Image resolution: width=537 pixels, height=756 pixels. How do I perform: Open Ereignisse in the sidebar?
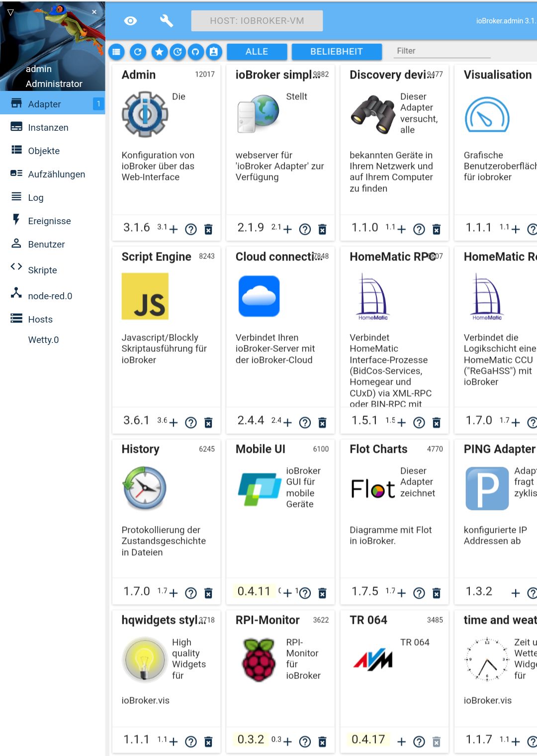[53, 221]
